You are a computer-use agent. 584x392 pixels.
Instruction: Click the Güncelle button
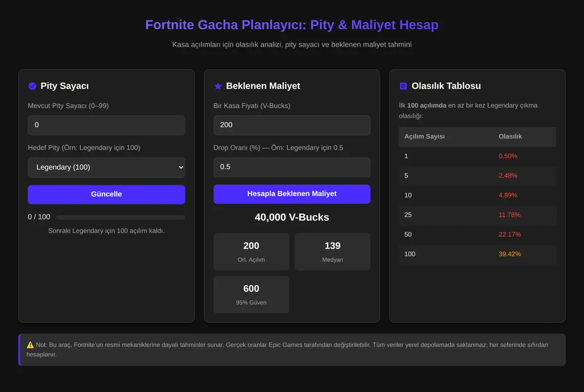tap(107, 194)
